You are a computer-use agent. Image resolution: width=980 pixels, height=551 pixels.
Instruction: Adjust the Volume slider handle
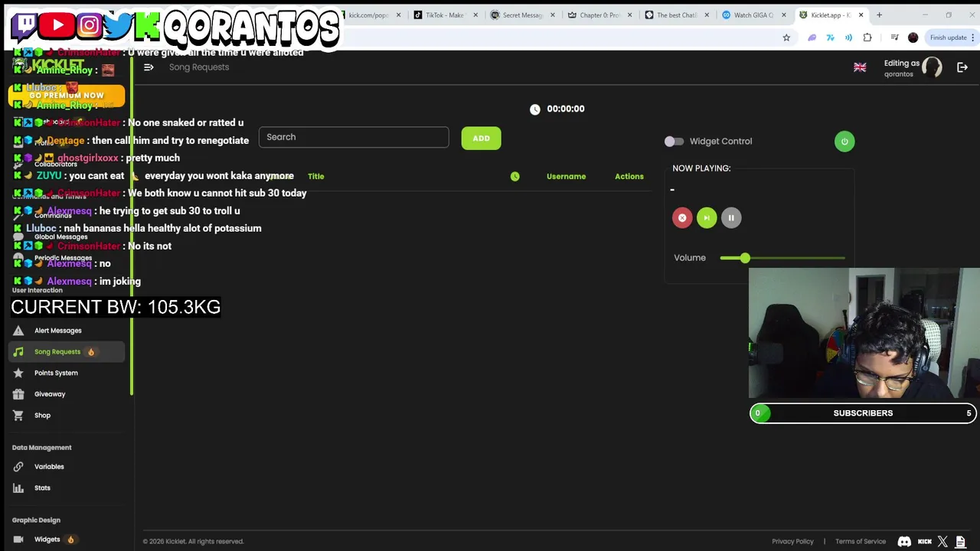(x=745, y=258)
